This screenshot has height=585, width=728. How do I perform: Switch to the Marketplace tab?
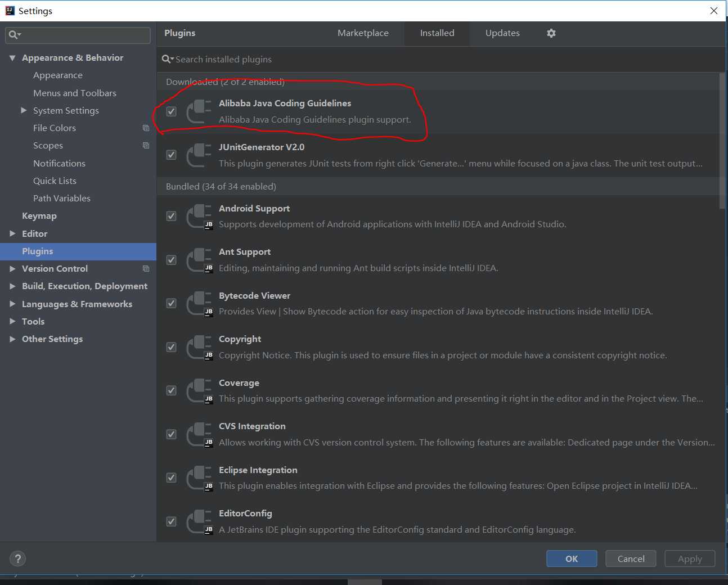[x=363, y=33]
